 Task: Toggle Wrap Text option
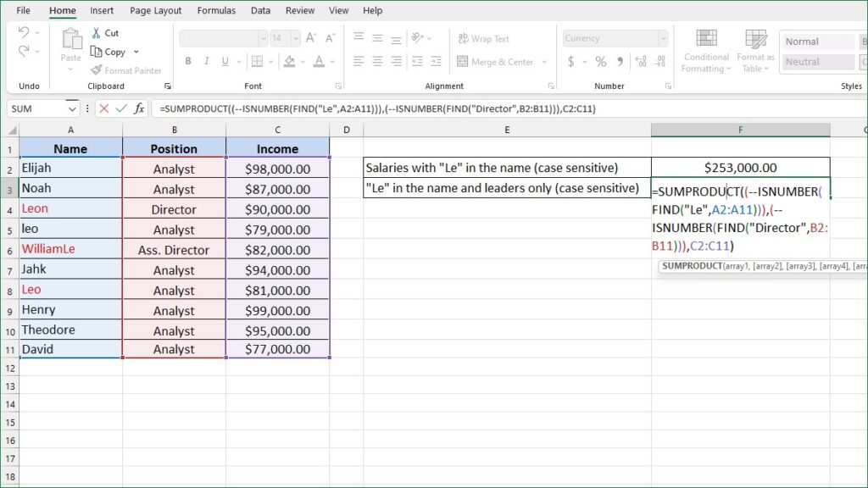point(483,38)
